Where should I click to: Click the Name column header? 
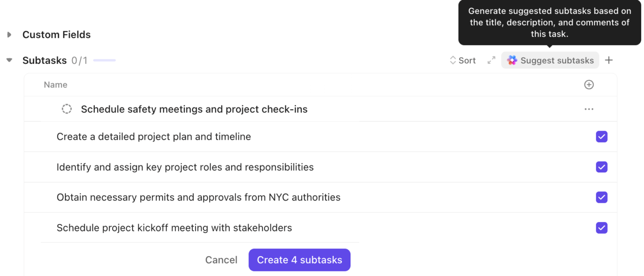pyautogui.click(x=55, y=85)
